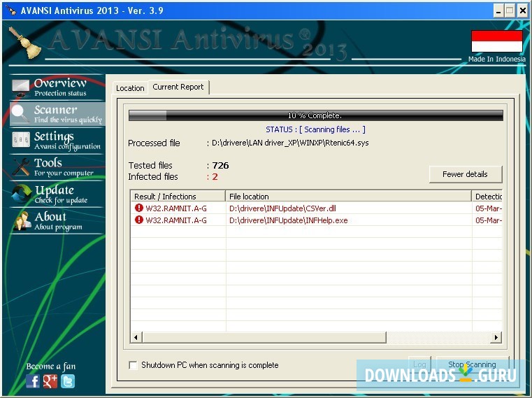Open Tools for your computer
This screenshot has height=398, width=532.
pos(57,167)
